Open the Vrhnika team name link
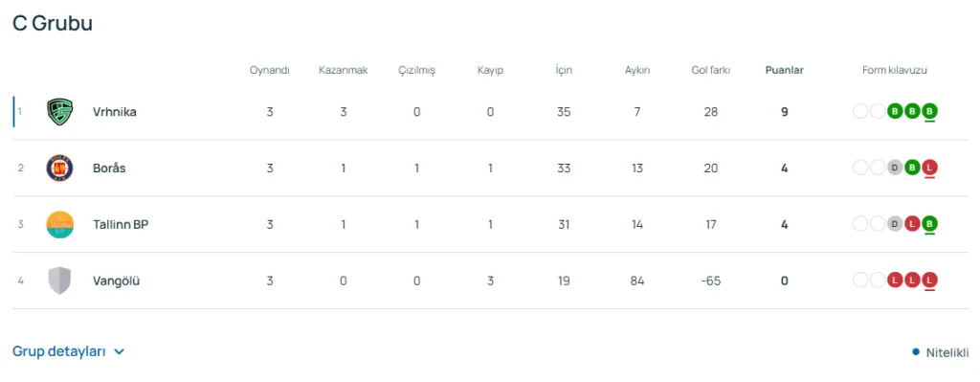This screenshot has height=382, width=980. coord(115,112)
